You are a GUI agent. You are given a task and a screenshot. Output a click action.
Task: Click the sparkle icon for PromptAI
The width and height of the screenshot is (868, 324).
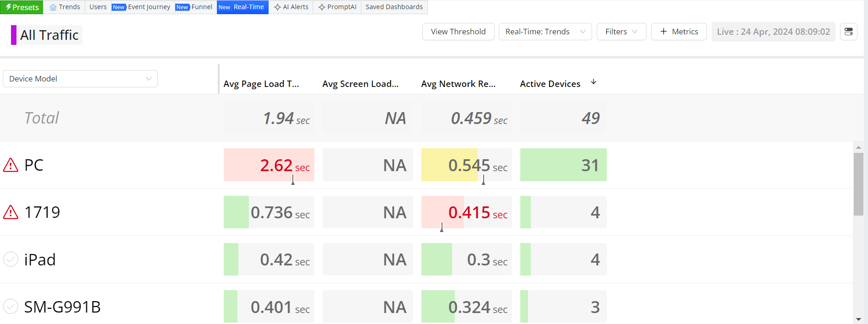click(x=322, y=7)
